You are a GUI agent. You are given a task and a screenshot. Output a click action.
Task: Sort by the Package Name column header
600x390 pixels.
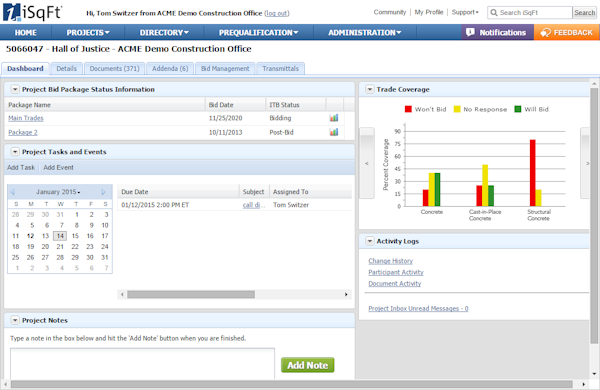click(x=105, y=104)
